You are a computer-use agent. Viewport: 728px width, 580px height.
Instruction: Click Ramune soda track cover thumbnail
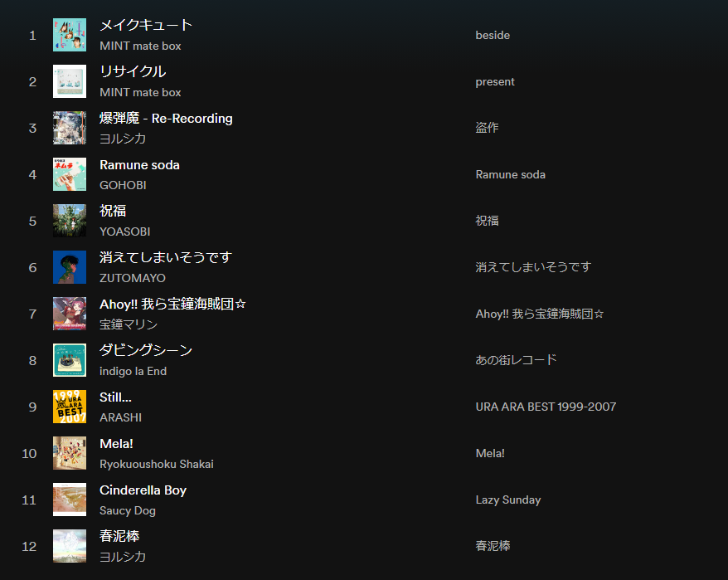(69, 174)
